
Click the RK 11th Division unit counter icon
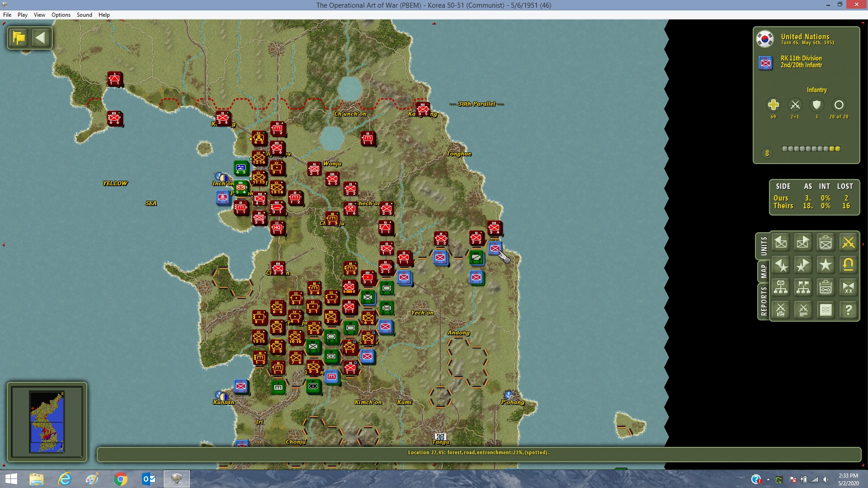pos(765,63)
